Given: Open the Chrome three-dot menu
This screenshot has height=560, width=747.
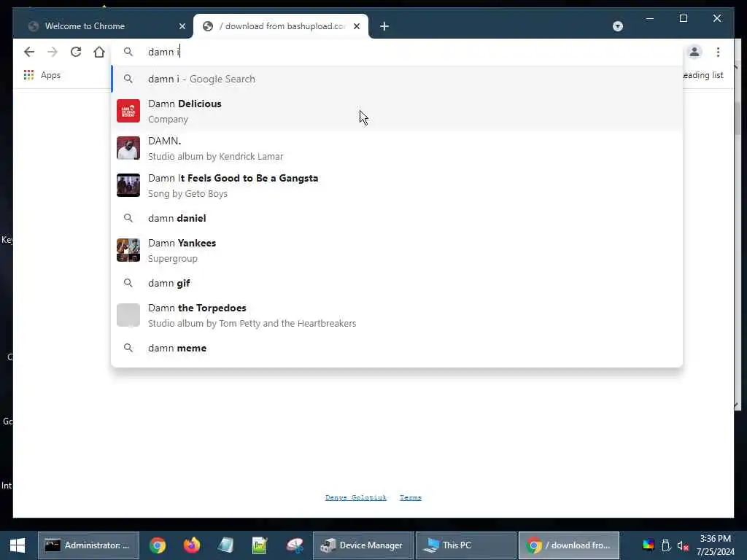Looking at the screenshot, I should (x=718, y=52).
